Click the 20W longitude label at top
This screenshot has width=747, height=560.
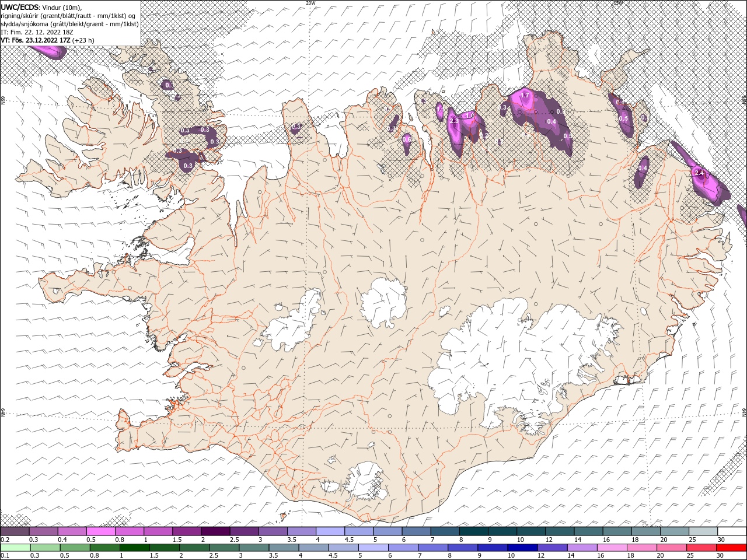pos(310,3)
